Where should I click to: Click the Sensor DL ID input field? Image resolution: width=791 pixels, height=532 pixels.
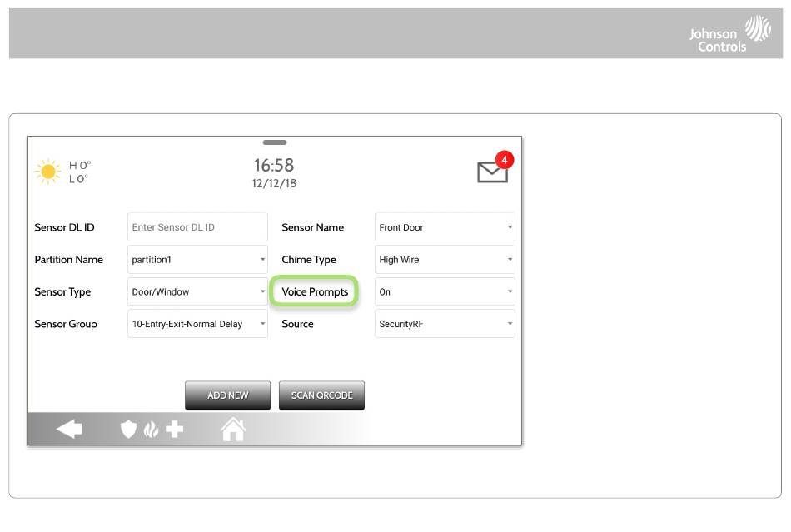(197, 227)
